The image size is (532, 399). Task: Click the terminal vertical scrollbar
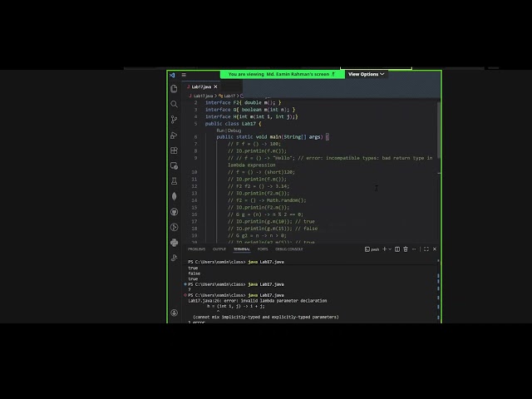[438, 292]
